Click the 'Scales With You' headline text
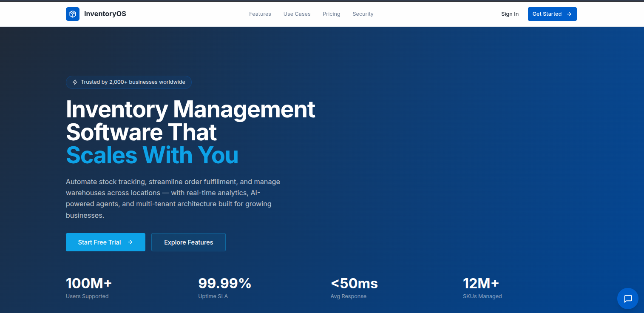The image size is (644, 313). (152, 155)
